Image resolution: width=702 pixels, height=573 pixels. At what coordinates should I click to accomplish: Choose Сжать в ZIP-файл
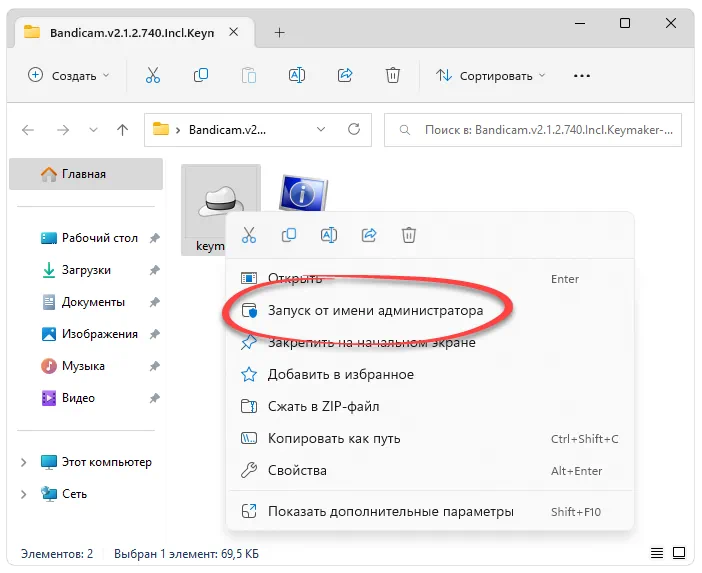[430, 406]
